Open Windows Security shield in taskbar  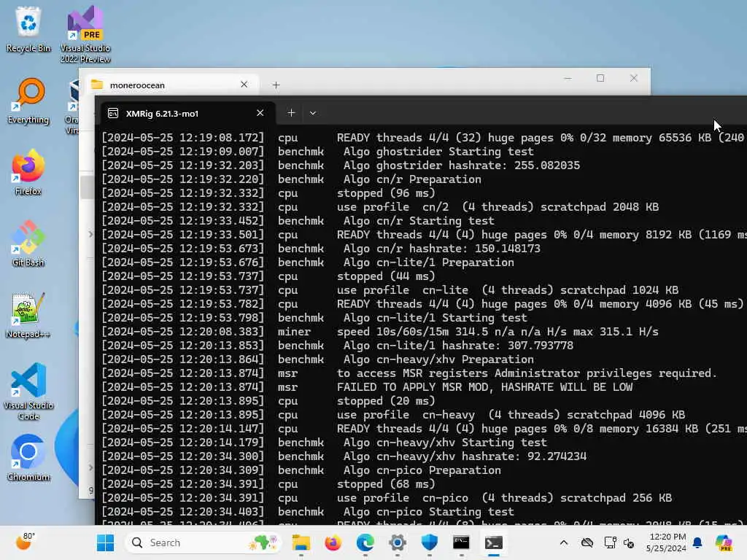pyautogui.click(x=429, y=542)
